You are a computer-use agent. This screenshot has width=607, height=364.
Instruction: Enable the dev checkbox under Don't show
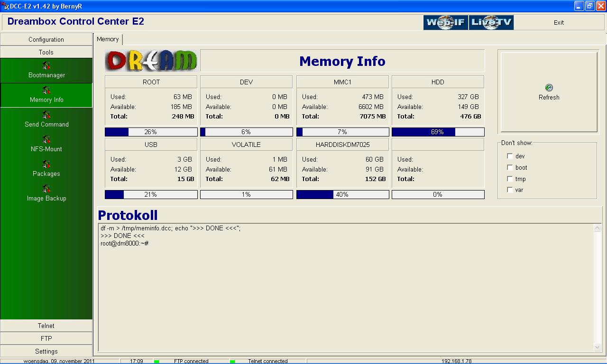point(510,156)
